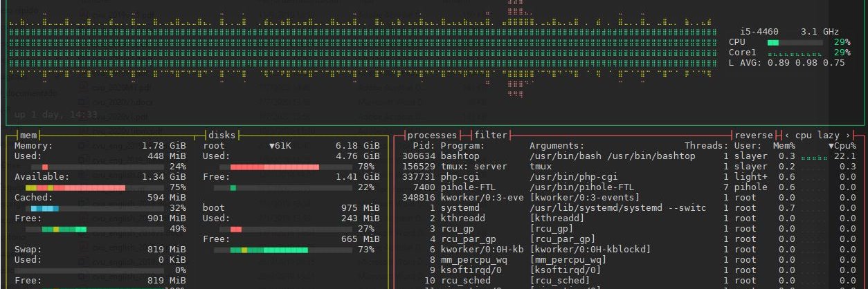868x289 pixels.
Task: Click the 'cpu lazy' sort mode label
Action: [x=817, y=136]
